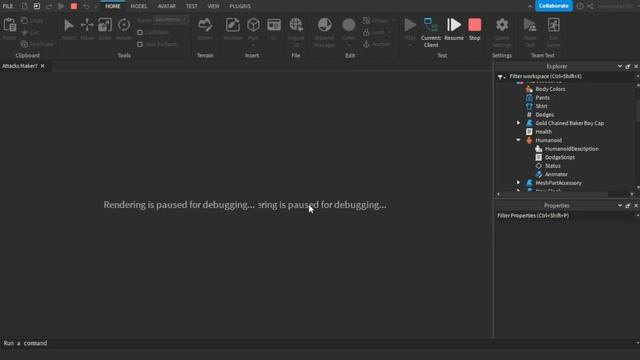Switch to the PLUGINS ribbon tab
Screen dimensions: 640x360
[x=240, y=6]
